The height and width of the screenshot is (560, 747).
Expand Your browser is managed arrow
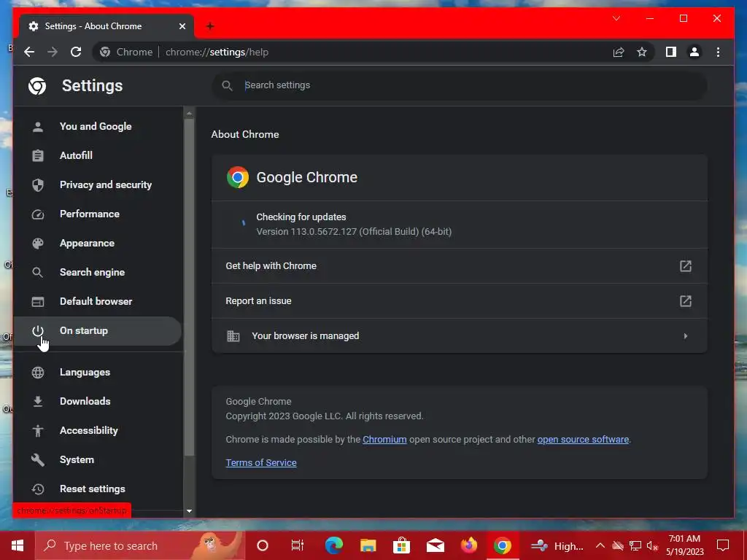click(686, 336)
